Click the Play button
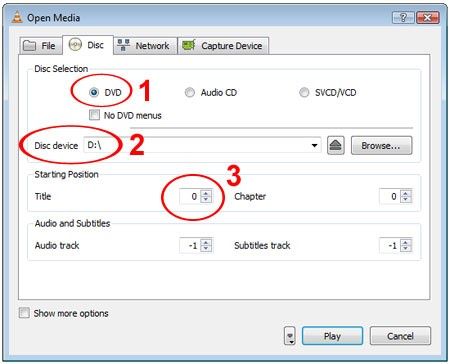Image resolution: width=450 pixels, height=364 pixels. (332, 336)
